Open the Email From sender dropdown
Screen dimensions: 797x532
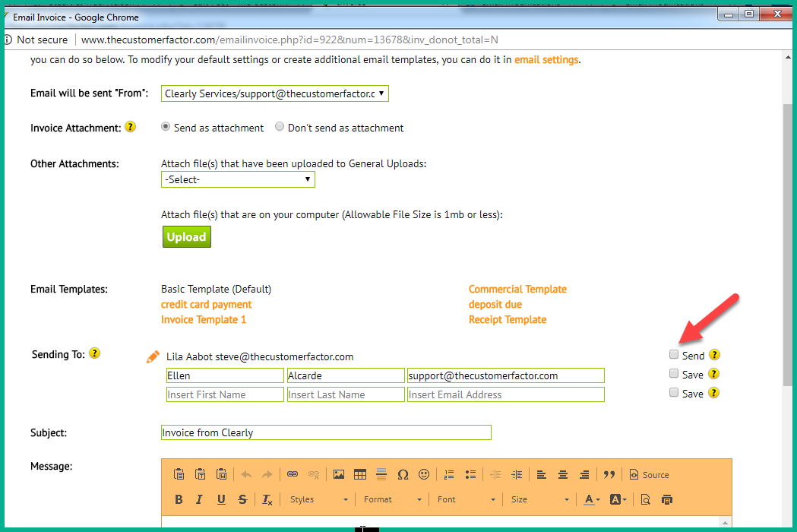click(x=275, y=93)
